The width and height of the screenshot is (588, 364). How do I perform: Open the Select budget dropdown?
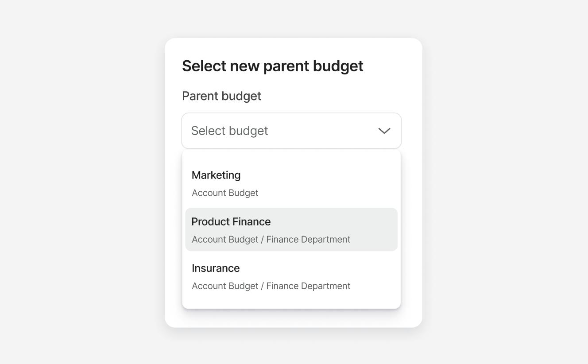tap(291, 131)
